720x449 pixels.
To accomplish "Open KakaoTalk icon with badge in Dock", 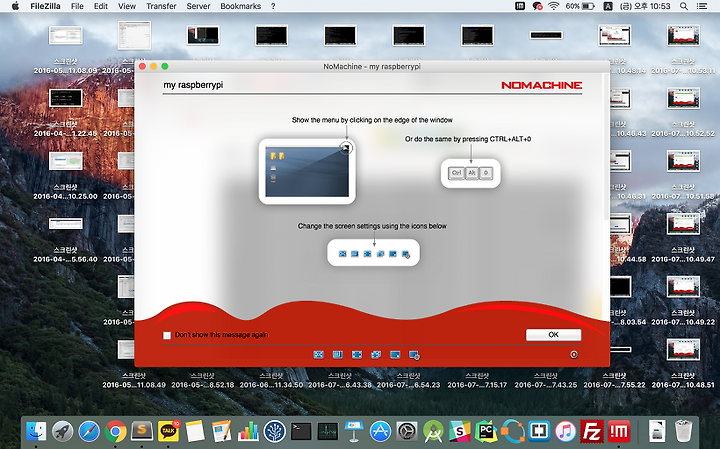I will [x=169, y=431].
